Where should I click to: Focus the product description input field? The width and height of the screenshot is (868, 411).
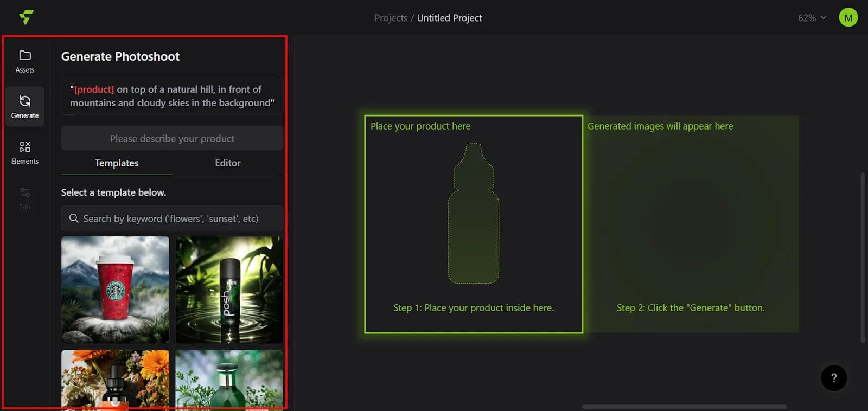(x=172, y=139)
